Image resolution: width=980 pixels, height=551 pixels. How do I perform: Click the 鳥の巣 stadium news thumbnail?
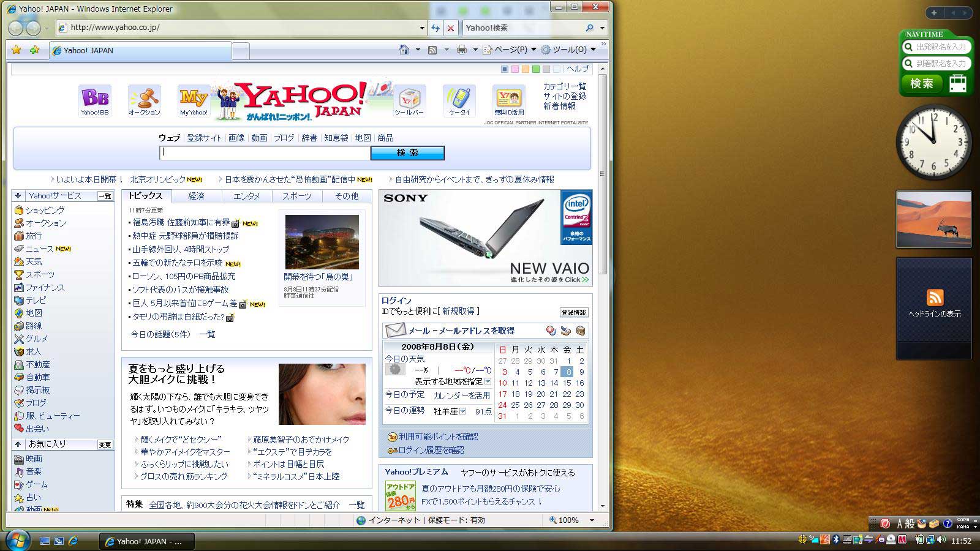coord(322,242)
